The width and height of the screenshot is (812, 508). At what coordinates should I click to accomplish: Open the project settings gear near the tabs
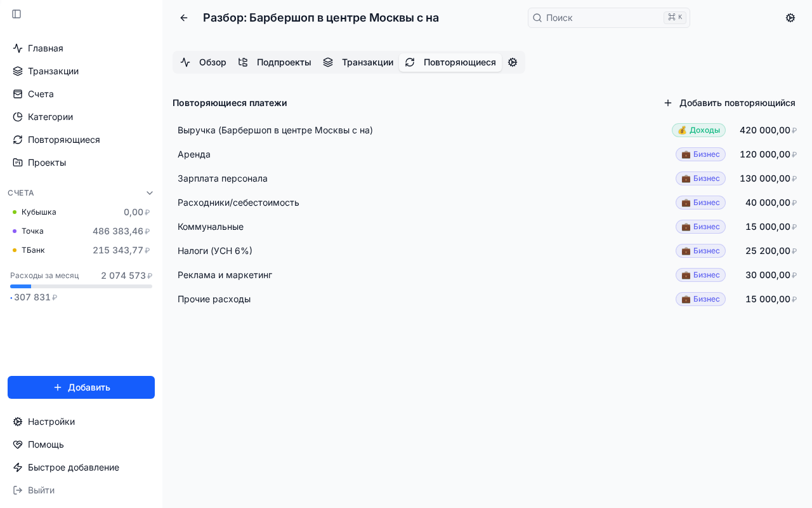(x=513, y=62)
